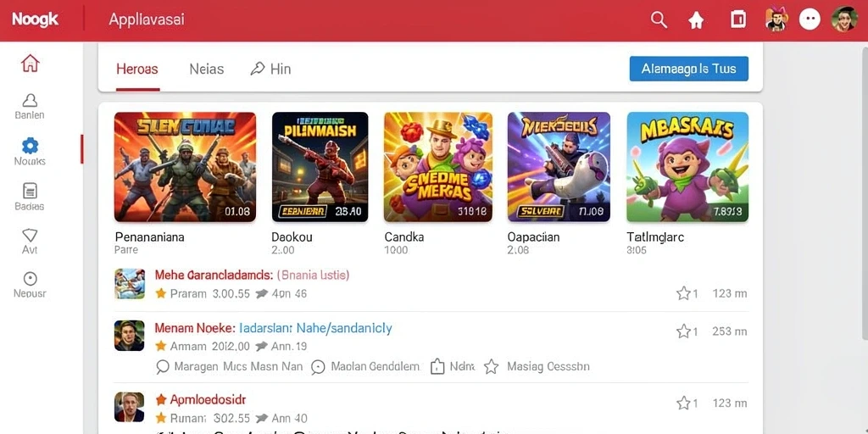The height and width of the screenshot is (434, 868).
Task: Click the 123 m time on first post
Action: [730, 293]
